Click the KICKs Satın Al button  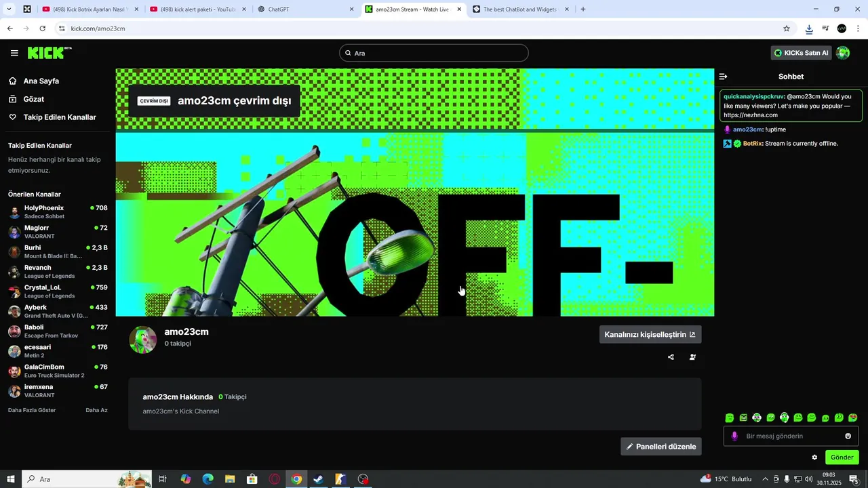coord(802,53)
